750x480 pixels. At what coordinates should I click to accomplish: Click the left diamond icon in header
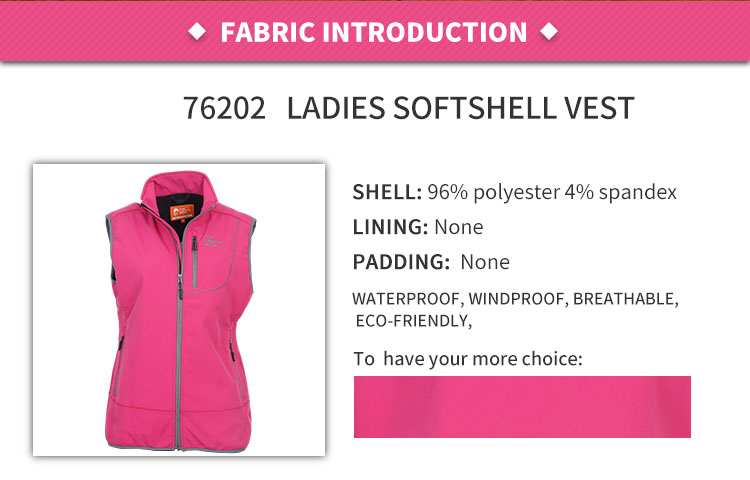point(196,32)
